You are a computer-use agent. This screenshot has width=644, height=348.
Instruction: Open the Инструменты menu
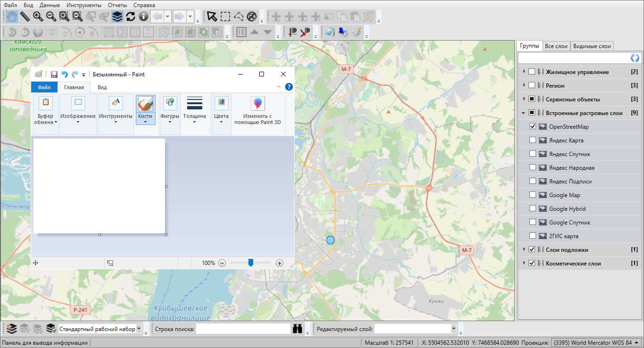[84, 5]
